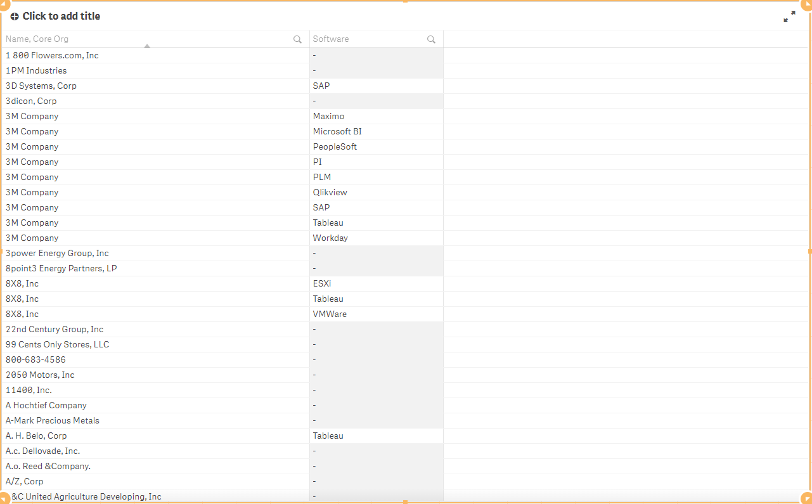This screenshot has width=812, height=504.
Task: Click the Qlikview software cell
Action: [377, 192]
